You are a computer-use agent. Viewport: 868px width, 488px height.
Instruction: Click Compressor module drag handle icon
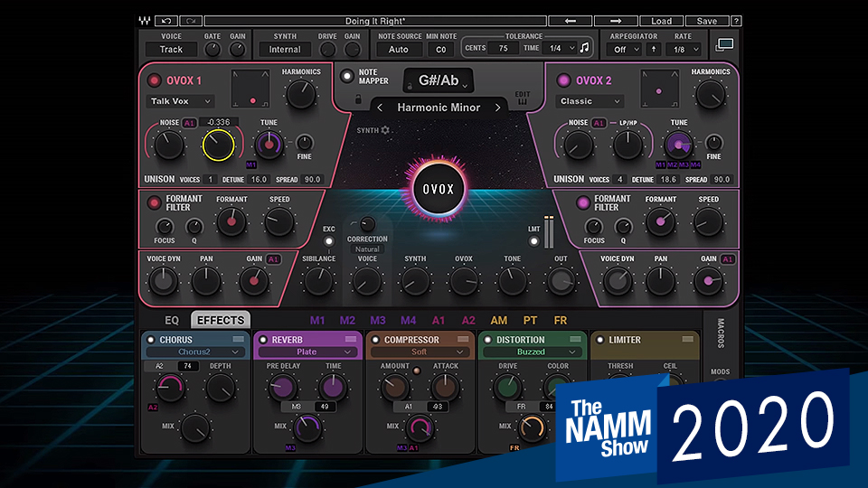tap(463, 339)
